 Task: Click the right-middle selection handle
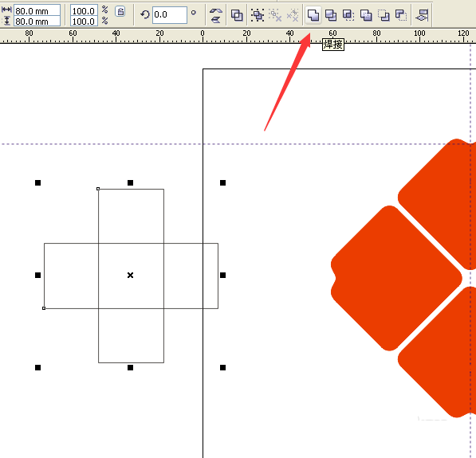(222, 275)
